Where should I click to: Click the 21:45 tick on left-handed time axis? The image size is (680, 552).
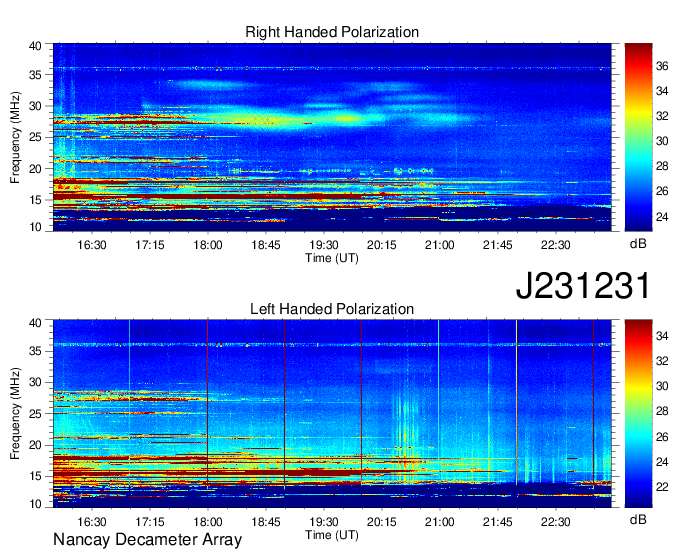(x=498, y=522)
